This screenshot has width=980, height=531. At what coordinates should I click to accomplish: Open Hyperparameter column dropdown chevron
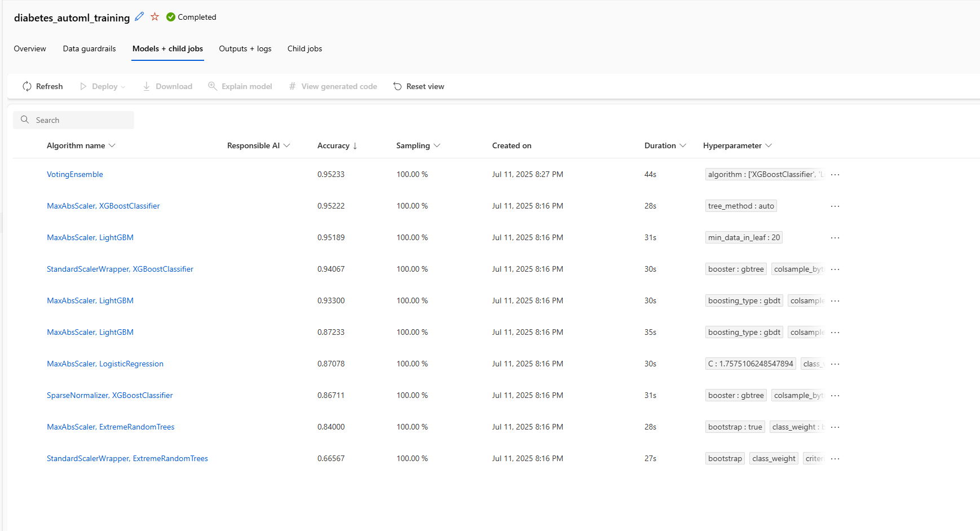[x=769, y=145]
